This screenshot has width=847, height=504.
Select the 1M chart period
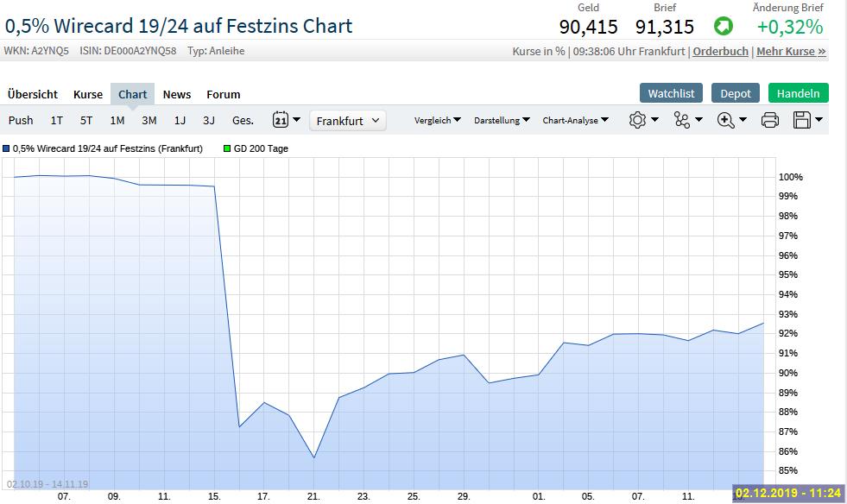pyautogui.click(x=117, y=120)
